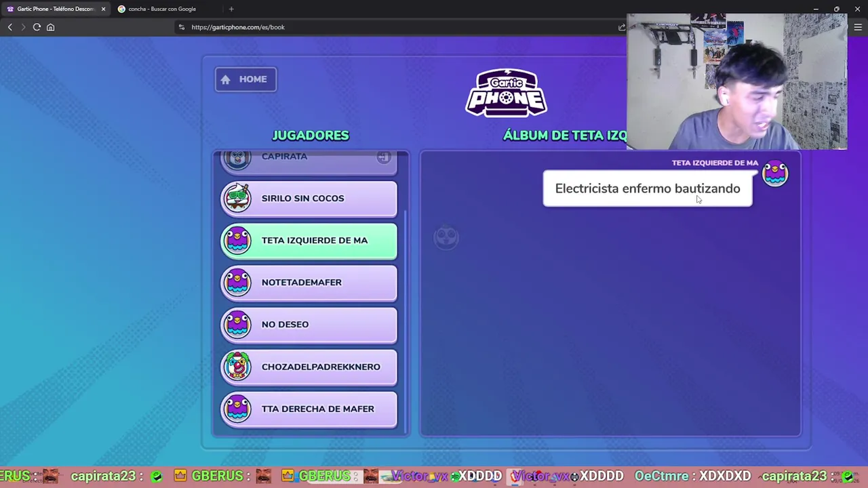Screen dimensions: 868x488
Task: Click the site info icon in address bar
Action: (x=181, y=27)
